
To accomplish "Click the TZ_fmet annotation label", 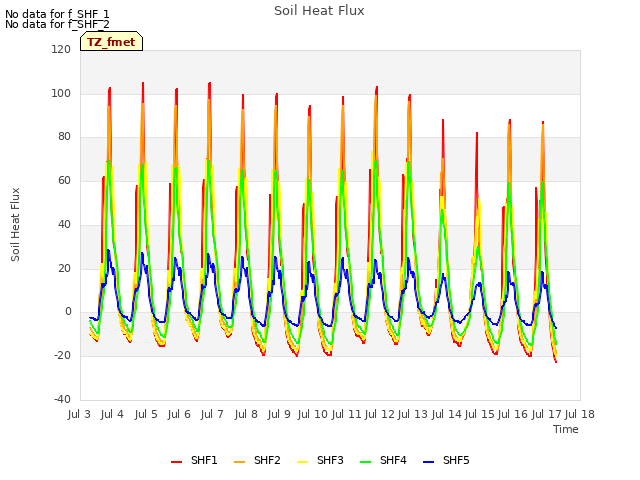I will click(111, 42).
